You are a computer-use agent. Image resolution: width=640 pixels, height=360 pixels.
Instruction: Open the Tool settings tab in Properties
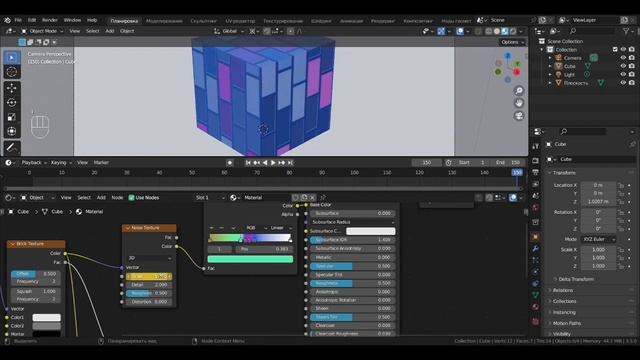(536, 146)
